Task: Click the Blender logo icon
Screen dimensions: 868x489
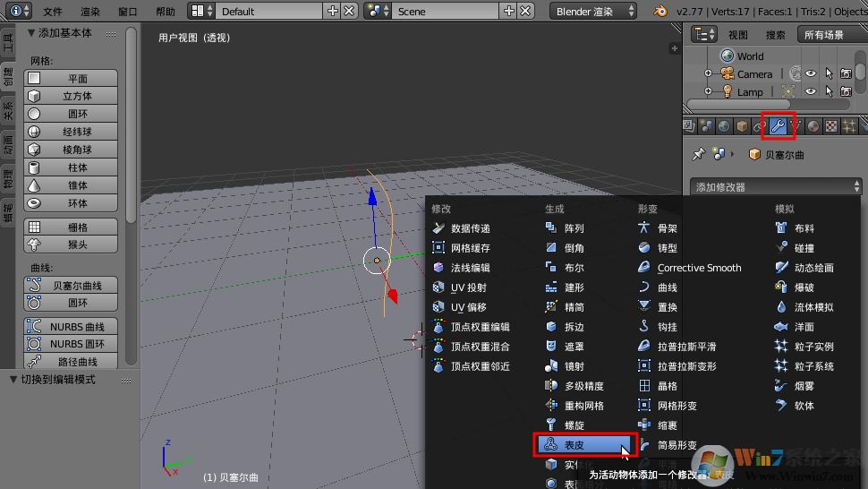Action: tap(660, 11)
